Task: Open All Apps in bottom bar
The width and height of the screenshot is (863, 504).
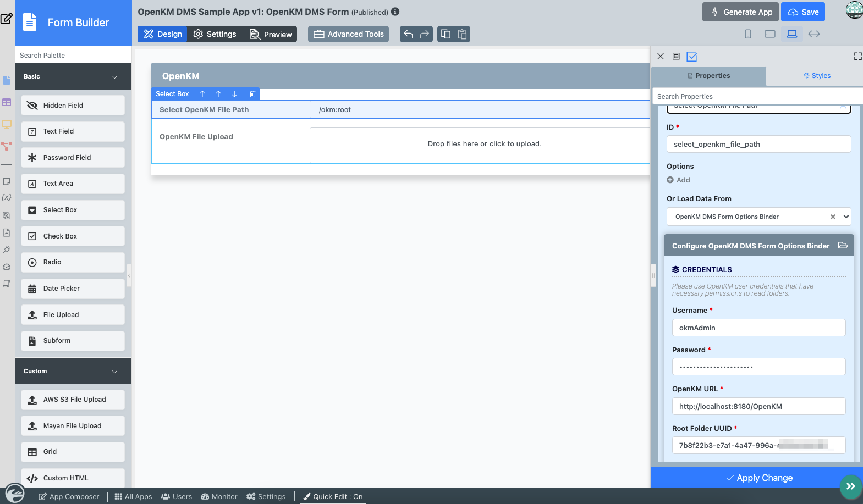Action: pyautogui.click(x=133, y=496)
